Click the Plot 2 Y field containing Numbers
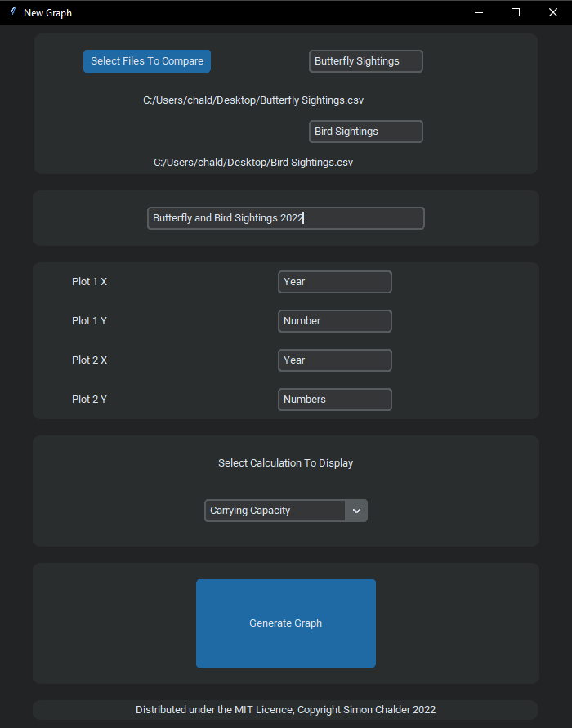Viewport: 572px width, 728px height. point(334,399)
